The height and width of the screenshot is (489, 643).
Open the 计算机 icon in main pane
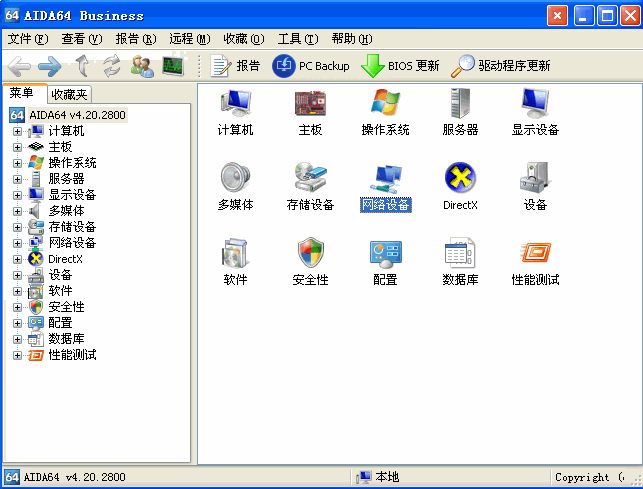point(235,112)
